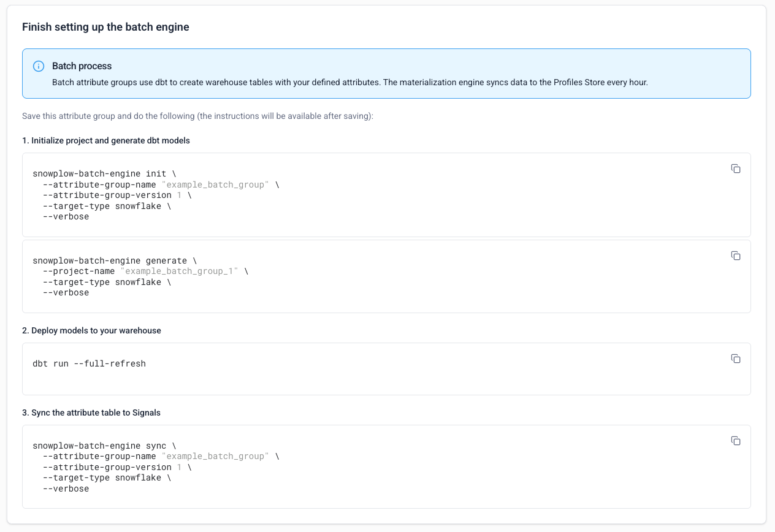Copy the snowplow-batch-engine sync command
The image size is (775, 532).
(736, 441)
